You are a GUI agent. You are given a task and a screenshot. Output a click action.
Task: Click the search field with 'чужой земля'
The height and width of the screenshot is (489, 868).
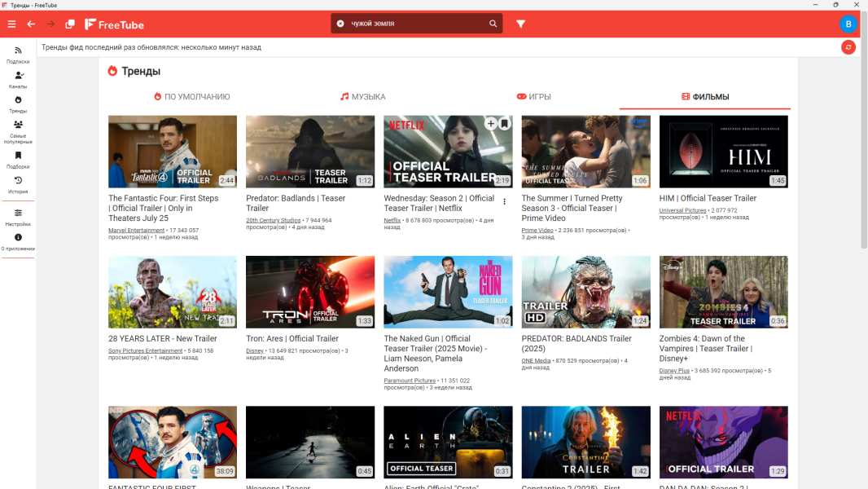pyautogui.click(x=417, y=24)
